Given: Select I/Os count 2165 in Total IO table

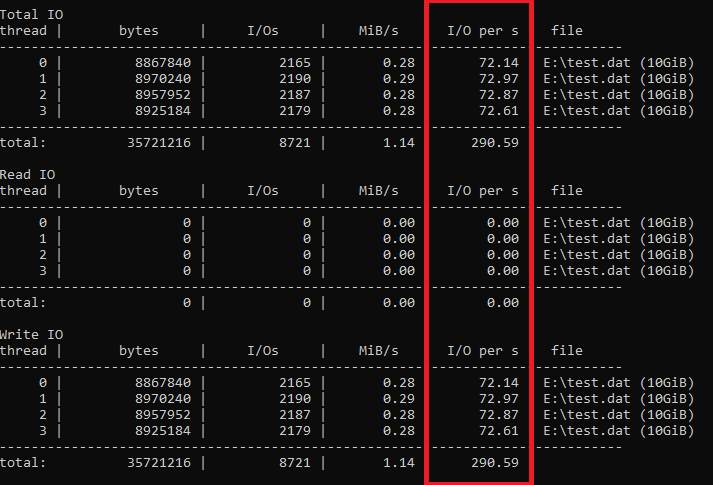Looking at the screenshot, I should pyautogui.click(x=295, y=63).
